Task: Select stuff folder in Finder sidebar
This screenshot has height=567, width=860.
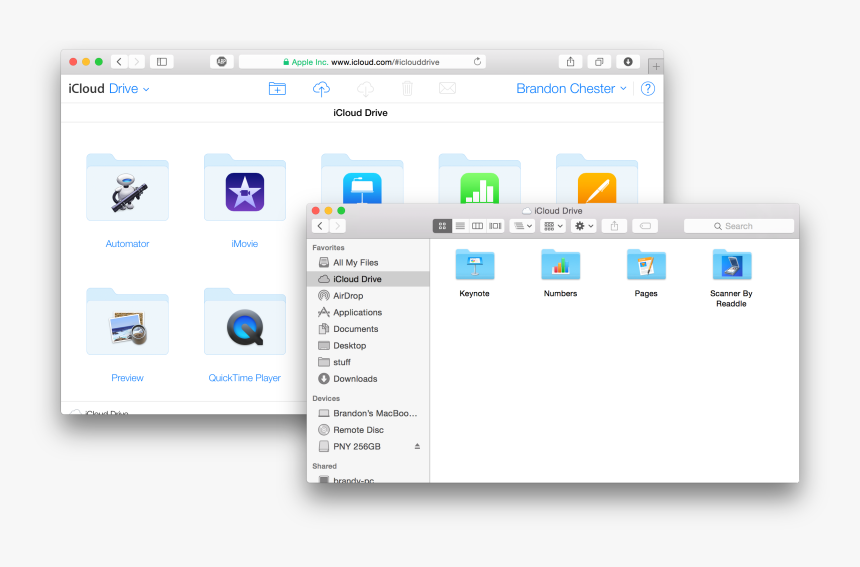Action: click(x=368, y=362)
